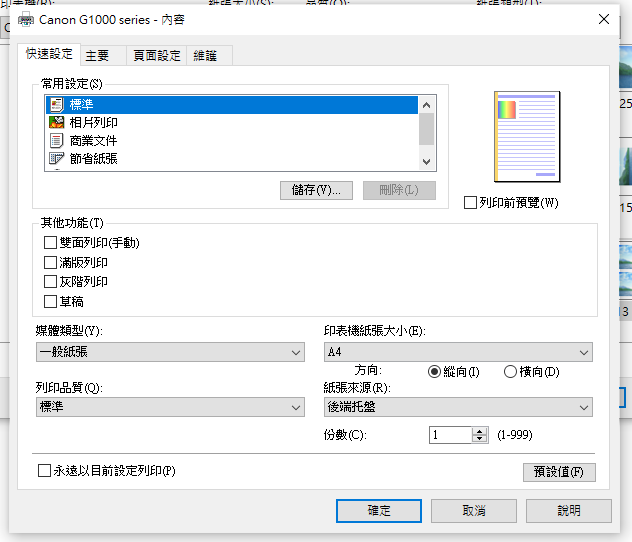Close the Canon G1000 series dialog
632x542 pixels.
(x=604, y=19)
